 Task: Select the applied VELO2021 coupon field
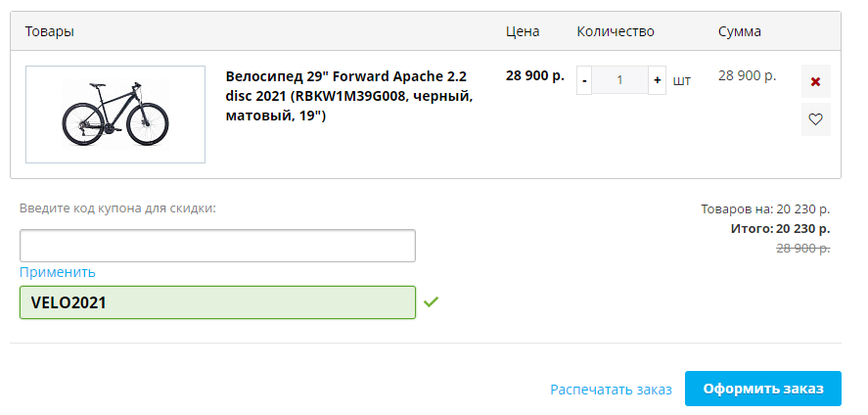tap(217, 302)
